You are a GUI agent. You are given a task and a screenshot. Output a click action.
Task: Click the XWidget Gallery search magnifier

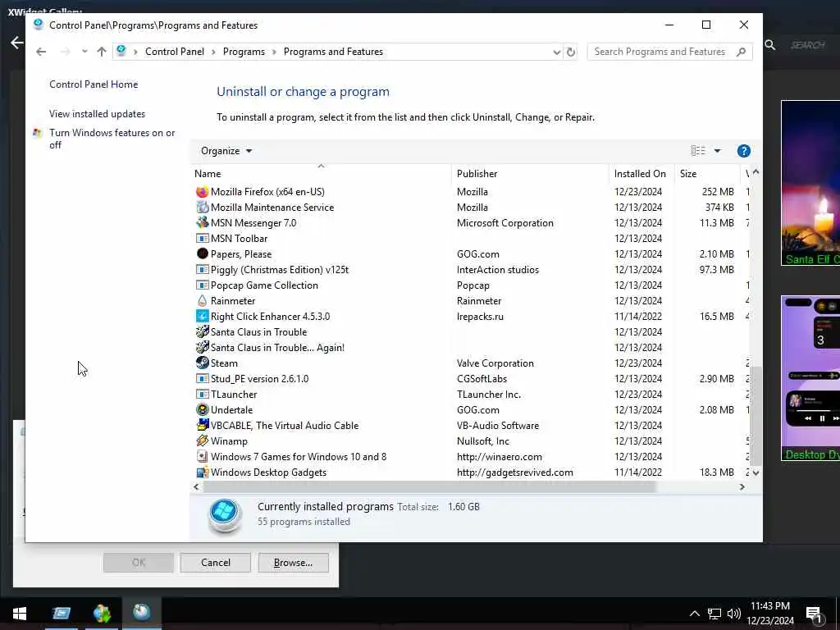pyautogui.click(x=769, y=45)
